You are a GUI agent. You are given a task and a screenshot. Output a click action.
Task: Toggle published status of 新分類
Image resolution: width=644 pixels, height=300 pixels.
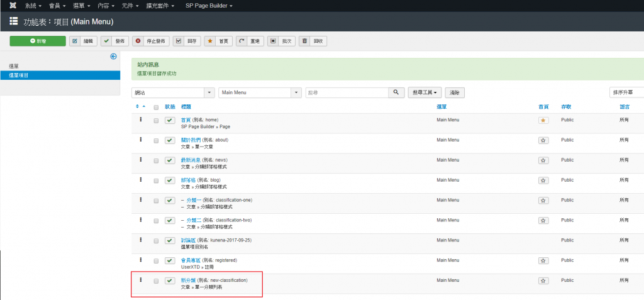click(170, 281)
